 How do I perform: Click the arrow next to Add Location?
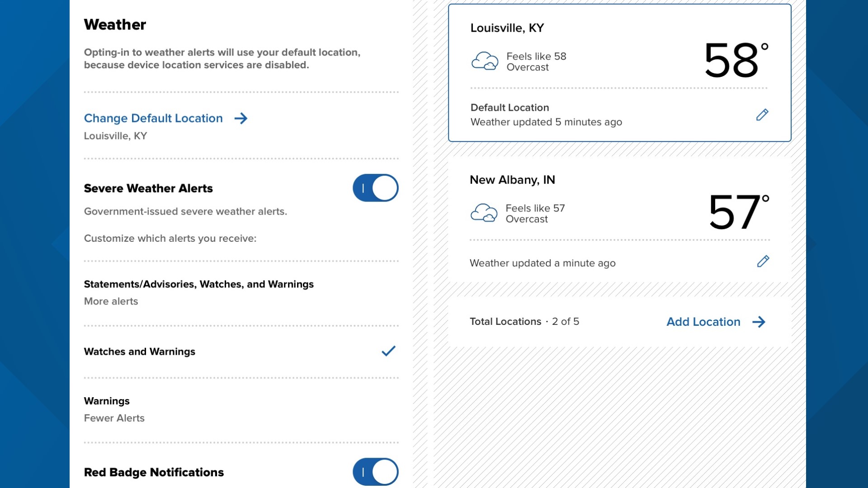759,322
